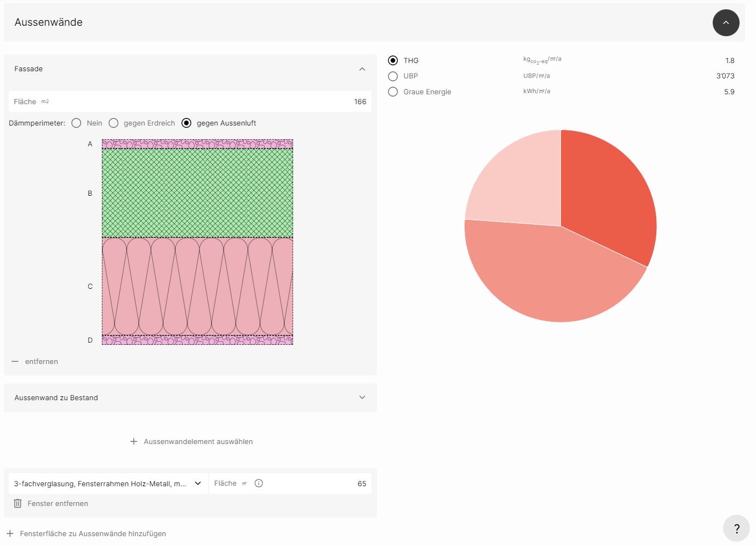756x546 pixels.
Task: Select the pink insulation layer C
Action: 197,286
